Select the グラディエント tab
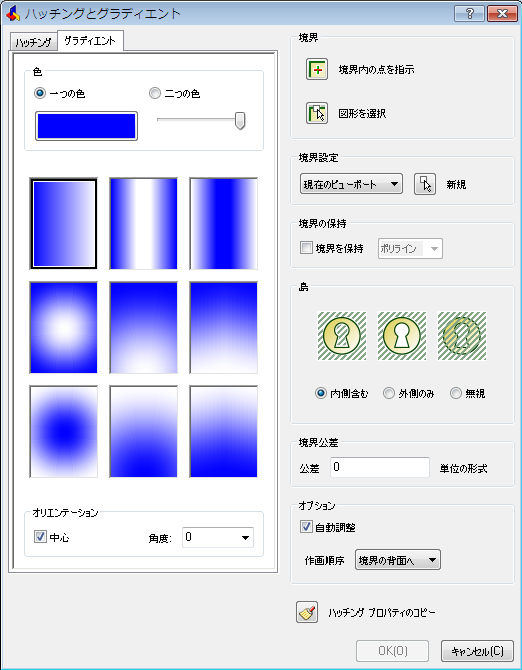This screenshot has height=670, width=522. 90,41
